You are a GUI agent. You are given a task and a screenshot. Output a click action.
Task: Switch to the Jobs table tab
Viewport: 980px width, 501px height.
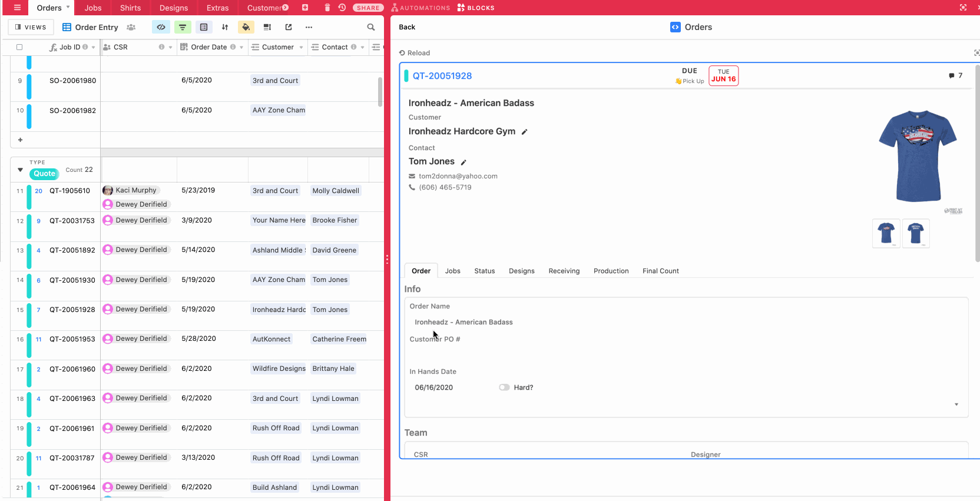click(93, 8)
